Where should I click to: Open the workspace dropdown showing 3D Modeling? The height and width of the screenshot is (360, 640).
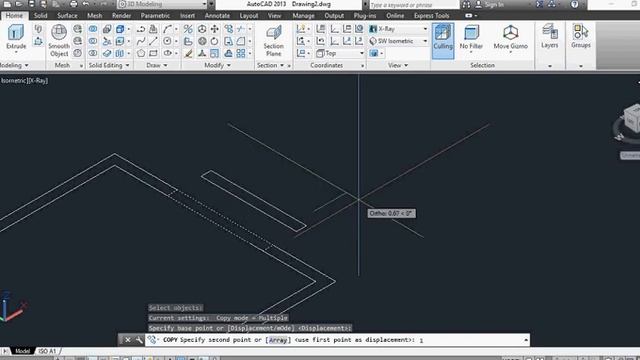tap(162, 4)
